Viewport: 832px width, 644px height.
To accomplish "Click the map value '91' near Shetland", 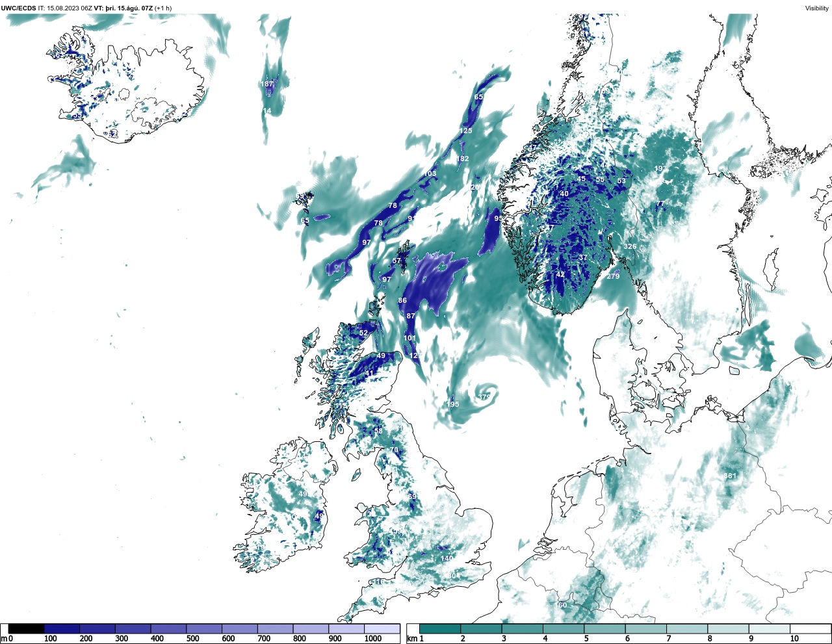I will 411,219.
